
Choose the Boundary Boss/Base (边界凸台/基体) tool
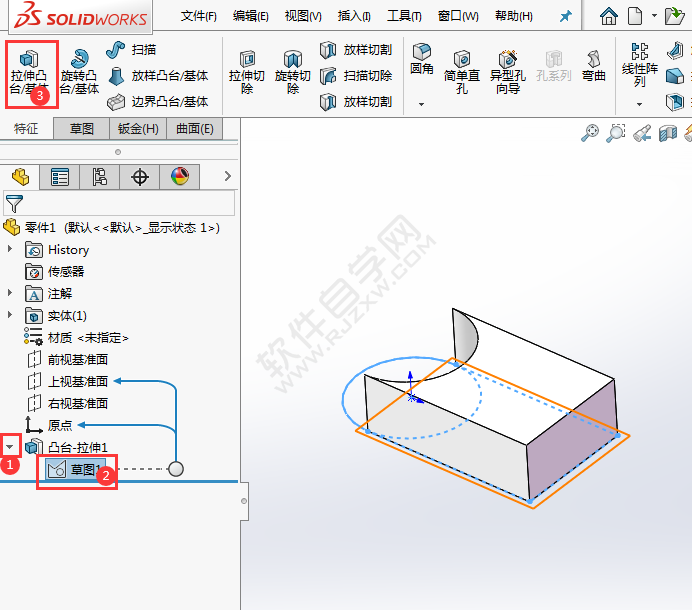tap(157, 102)
